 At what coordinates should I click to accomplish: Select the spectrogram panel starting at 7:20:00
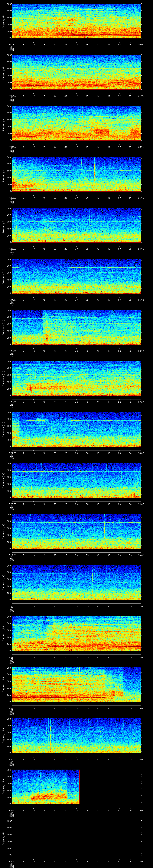click(x=77, y=72)
